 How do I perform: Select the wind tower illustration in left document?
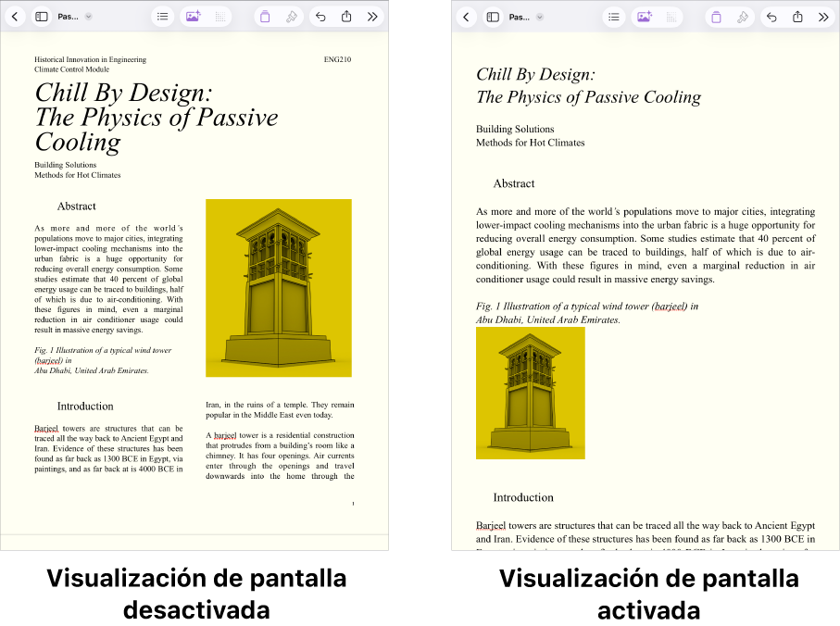[278, 287]
